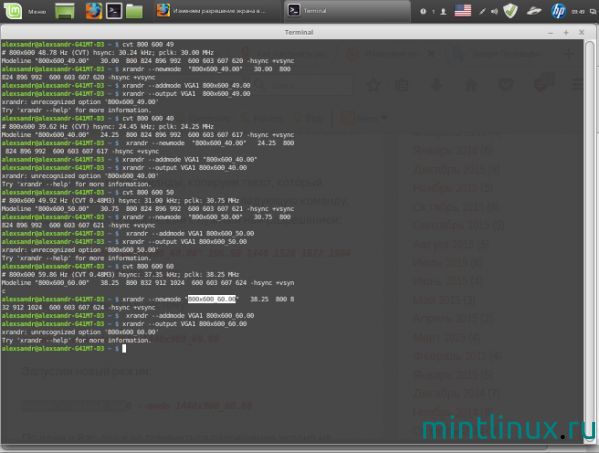Open the HP tray icon
Image resolution: width=599 pixels, height=453 pixels.
tap(558, 11)
